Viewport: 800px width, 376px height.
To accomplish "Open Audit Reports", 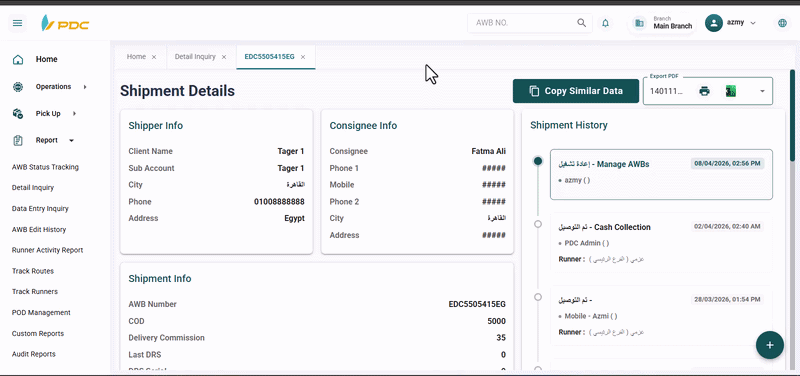I will 34,354.
